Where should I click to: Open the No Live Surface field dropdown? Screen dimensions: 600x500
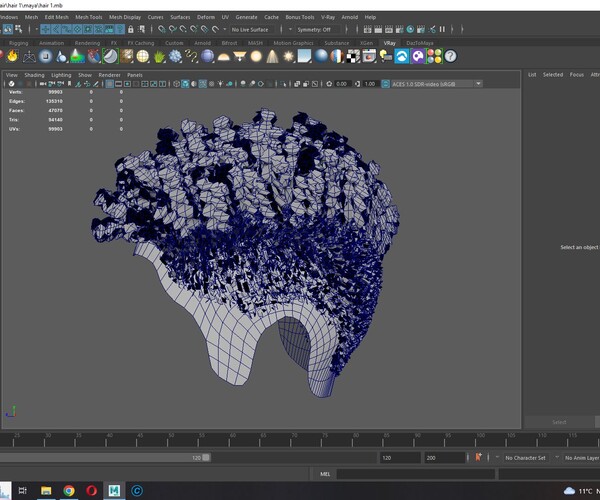[x=250, y=29]
